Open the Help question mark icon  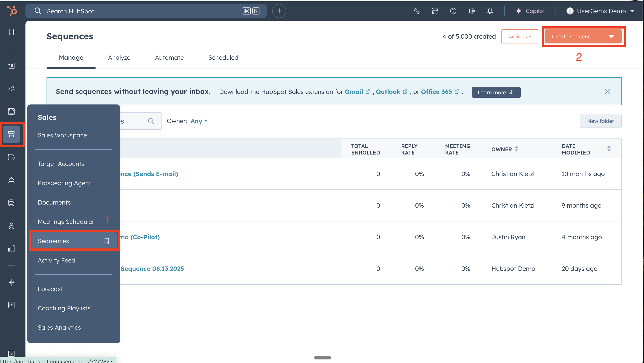pos(453,11)
